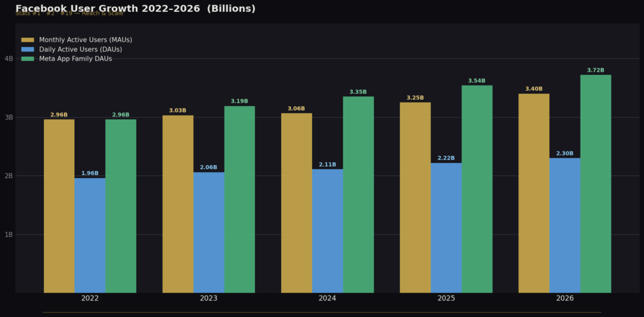644x317 pixels.
Task: Click the 2026 x-axis label
Action: coord(565,298)
